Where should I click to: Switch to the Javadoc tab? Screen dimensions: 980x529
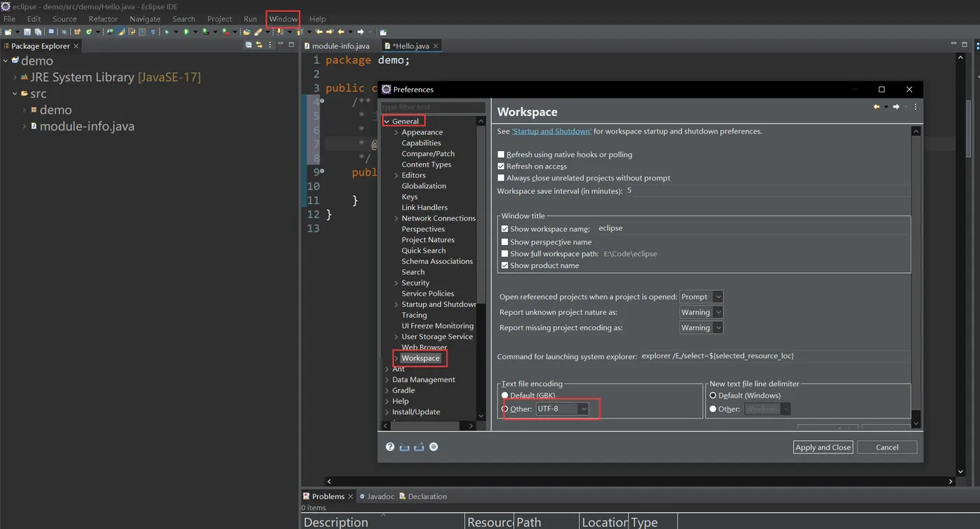(377, 497)
